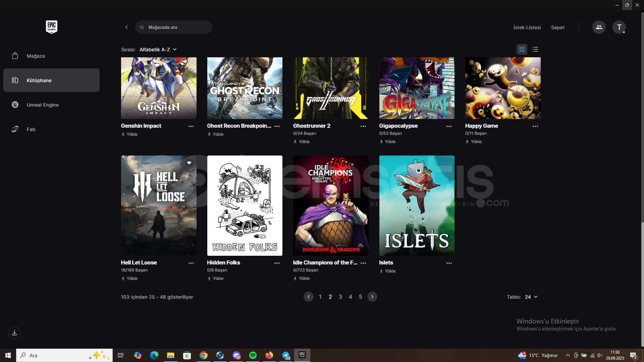
Task: Click Idle Champions 0/723 Başarı text
Action: point(306,270)
